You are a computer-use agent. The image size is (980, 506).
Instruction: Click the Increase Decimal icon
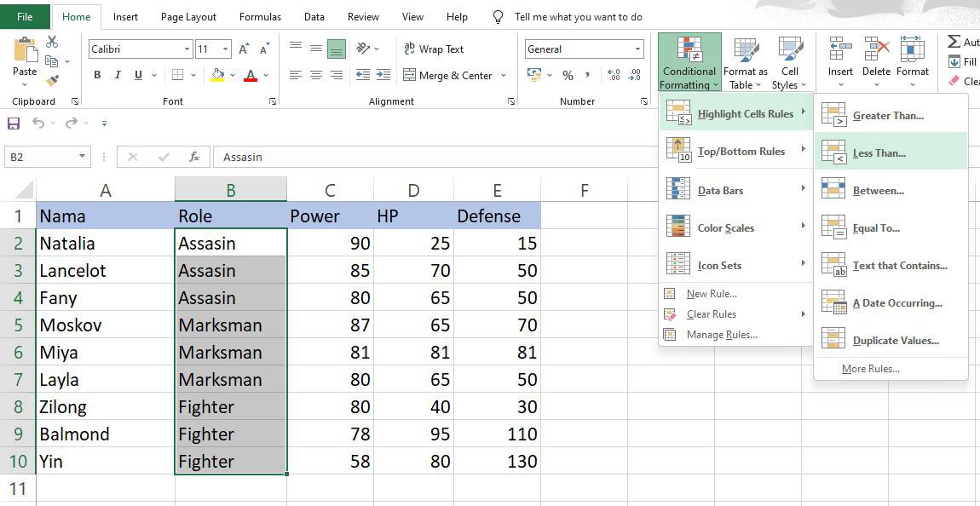click(x=614, y=76)
